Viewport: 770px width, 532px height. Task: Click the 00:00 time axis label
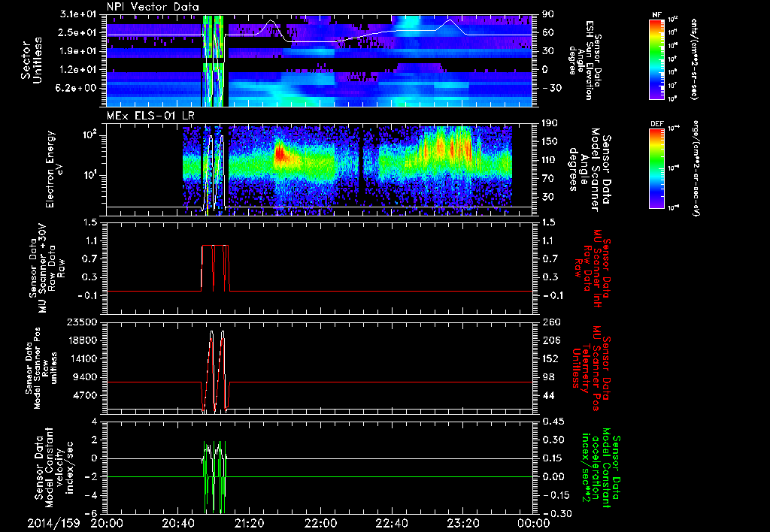coord(534,523)
